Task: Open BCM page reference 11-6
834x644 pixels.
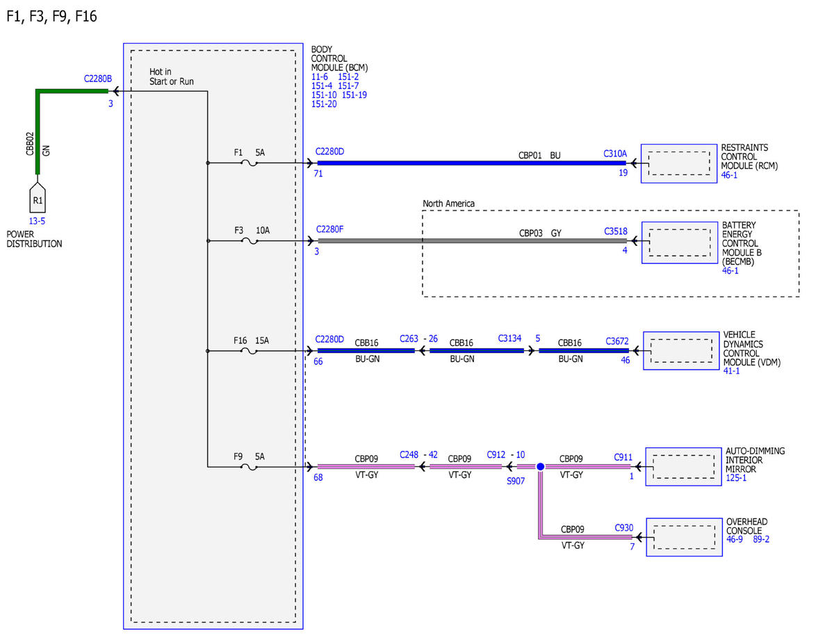Action: pos(320,77)
